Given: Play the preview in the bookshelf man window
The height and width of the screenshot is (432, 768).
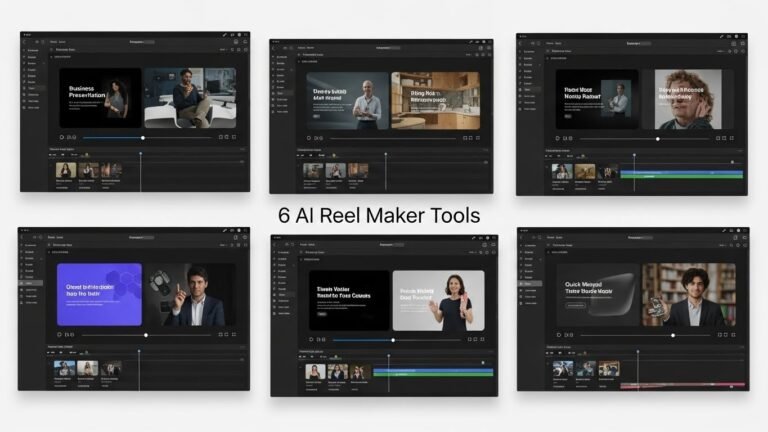Looking at the screenshot, I should tap(559, 335).
